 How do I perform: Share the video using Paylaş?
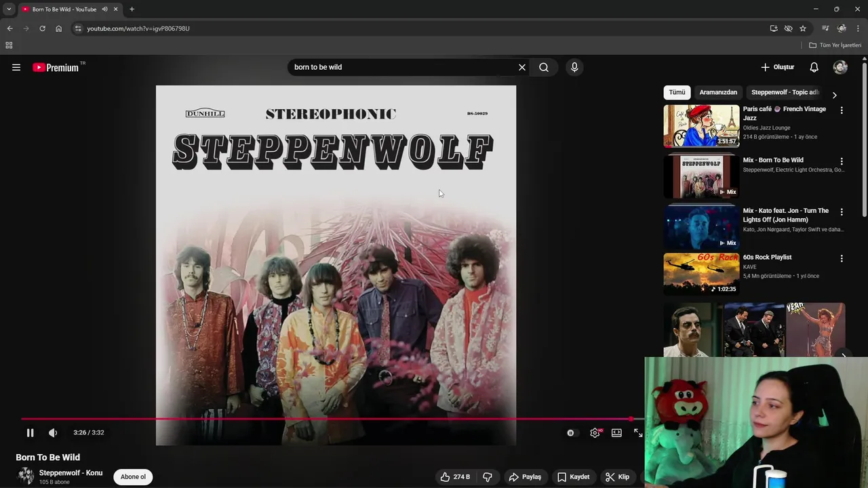pos(525,477)
